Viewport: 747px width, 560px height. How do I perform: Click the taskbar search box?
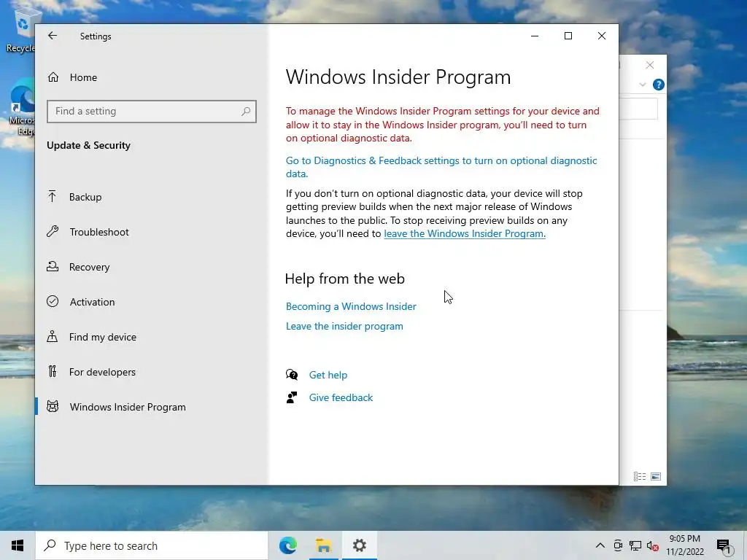coord(152,545)
